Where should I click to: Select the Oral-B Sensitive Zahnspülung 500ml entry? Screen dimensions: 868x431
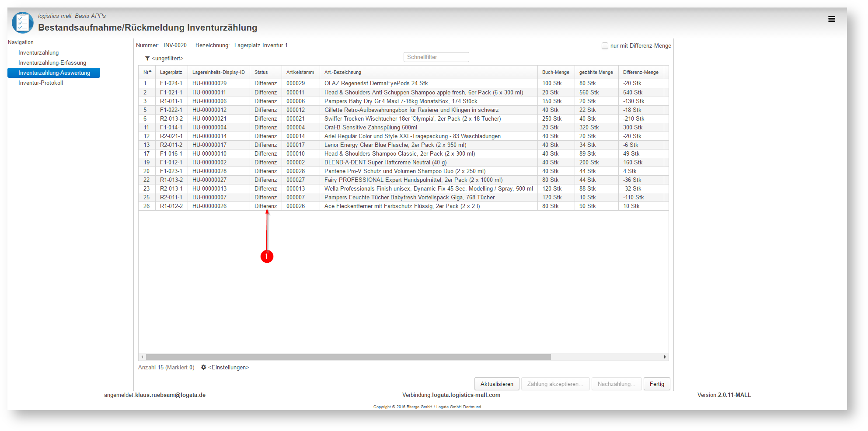[x=371, y=128]
